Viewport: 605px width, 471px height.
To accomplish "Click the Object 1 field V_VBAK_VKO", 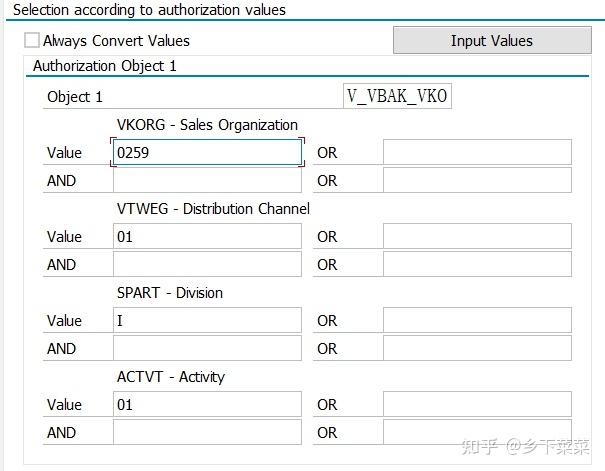I will click(398, 97).
